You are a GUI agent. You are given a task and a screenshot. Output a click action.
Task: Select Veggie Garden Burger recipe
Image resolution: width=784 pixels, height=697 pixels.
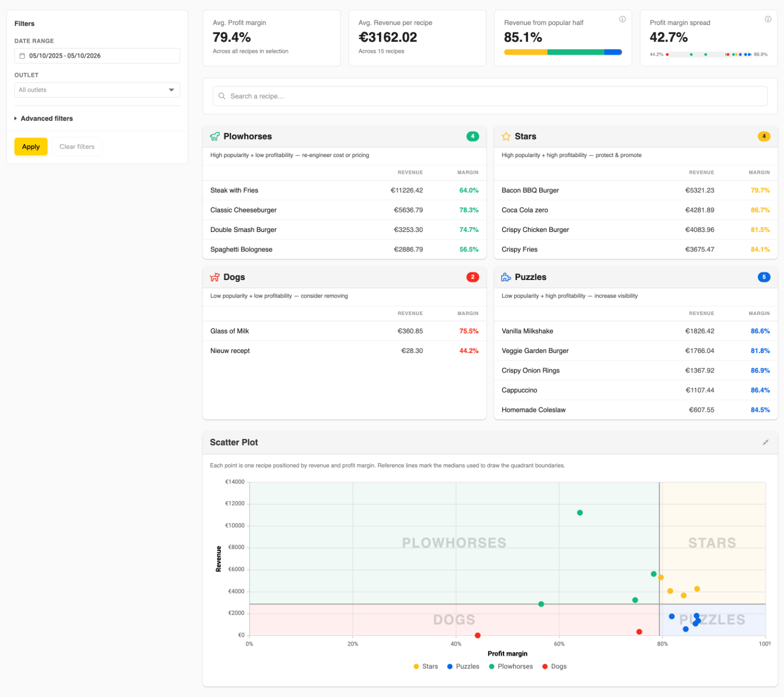[x=635, y=351]
